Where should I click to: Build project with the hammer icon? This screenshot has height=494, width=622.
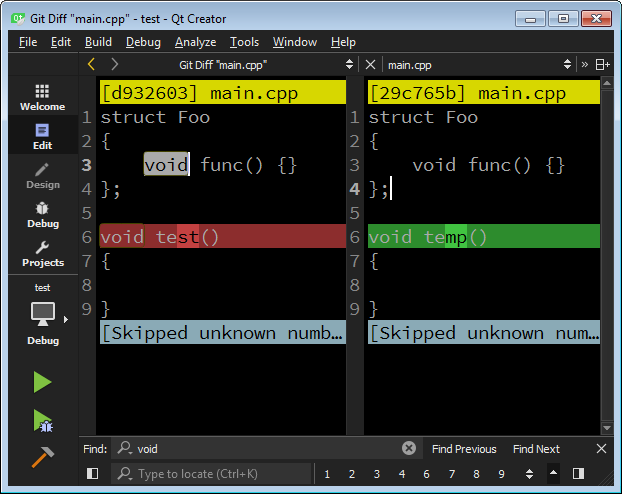[43, 457]
